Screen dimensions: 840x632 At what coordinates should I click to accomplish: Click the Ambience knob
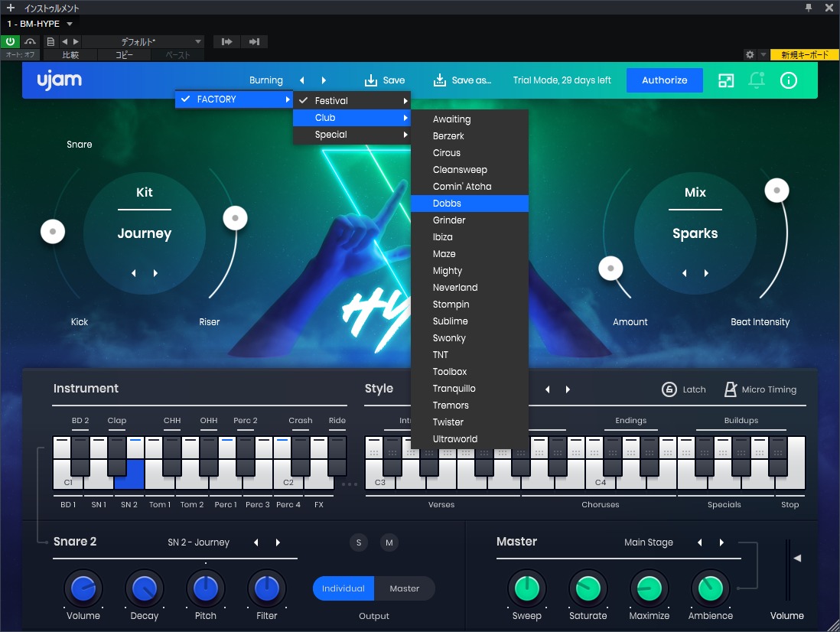pyautogui.click(x=711, y=588)
